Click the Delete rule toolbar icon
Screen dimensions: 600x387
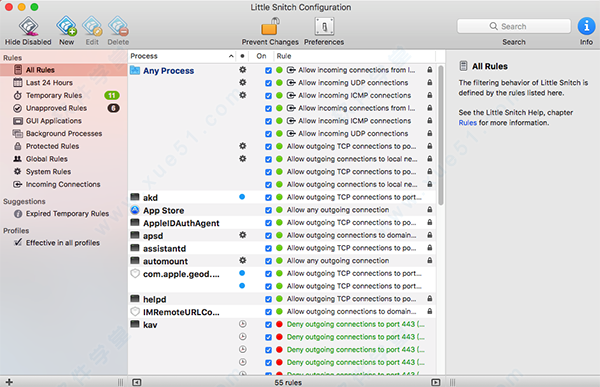[118, 26]
